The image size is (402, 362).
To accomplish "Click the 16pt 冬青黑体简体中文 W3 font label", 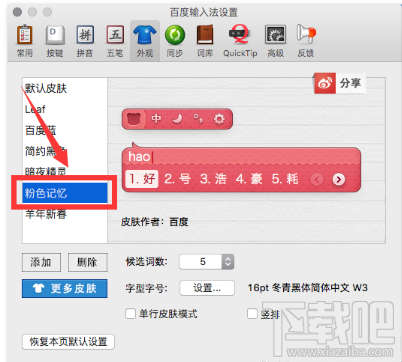I will tap(308, 288).
